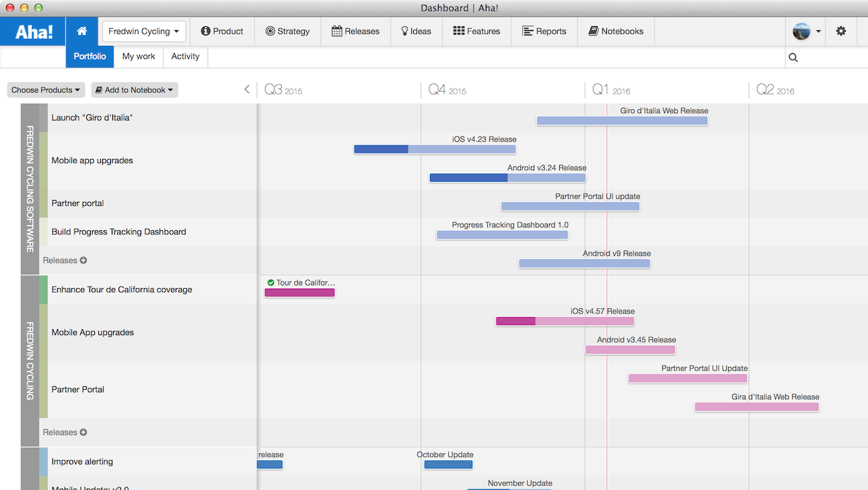Open the Product menu

pos(222,31)
